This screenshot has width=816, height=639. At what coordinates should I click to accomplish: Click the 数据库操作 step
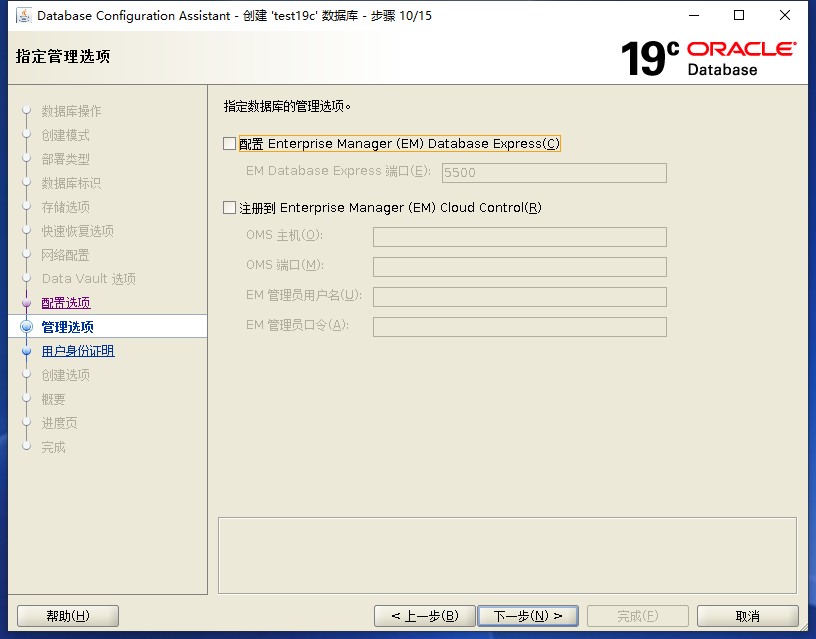click(x=71, y=111)
